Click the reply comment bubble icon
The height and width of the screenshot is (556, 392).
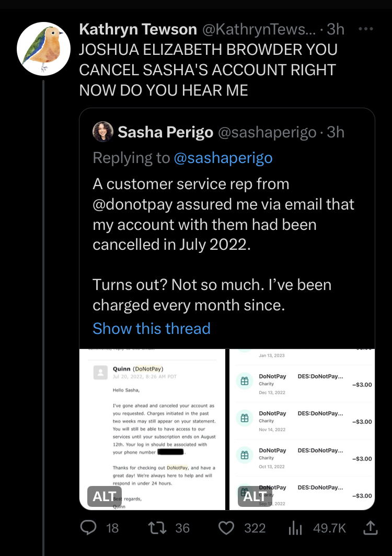click(x=89, y=528)
